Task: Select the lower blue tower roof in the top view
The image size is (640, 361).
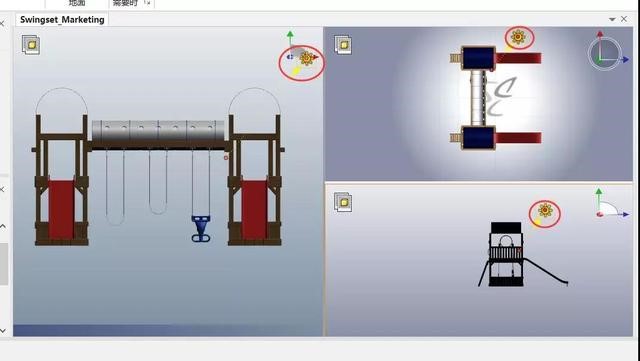Action: tap(478, 138)
